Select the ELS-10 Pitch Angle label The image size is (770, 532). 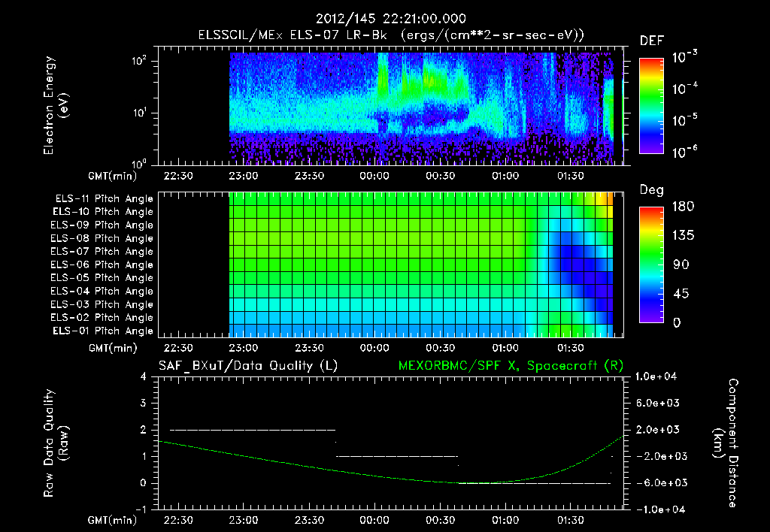pos(103,212)
